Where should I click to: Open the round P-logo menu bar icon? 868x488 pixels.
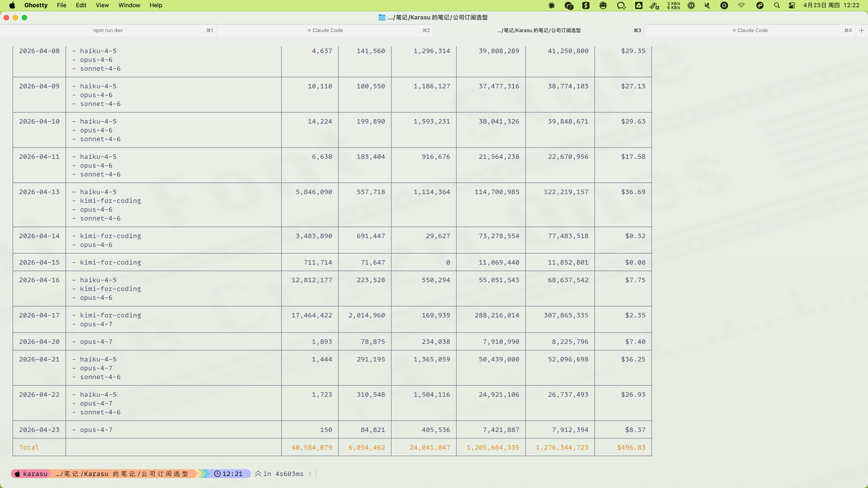tap(760, 5)
